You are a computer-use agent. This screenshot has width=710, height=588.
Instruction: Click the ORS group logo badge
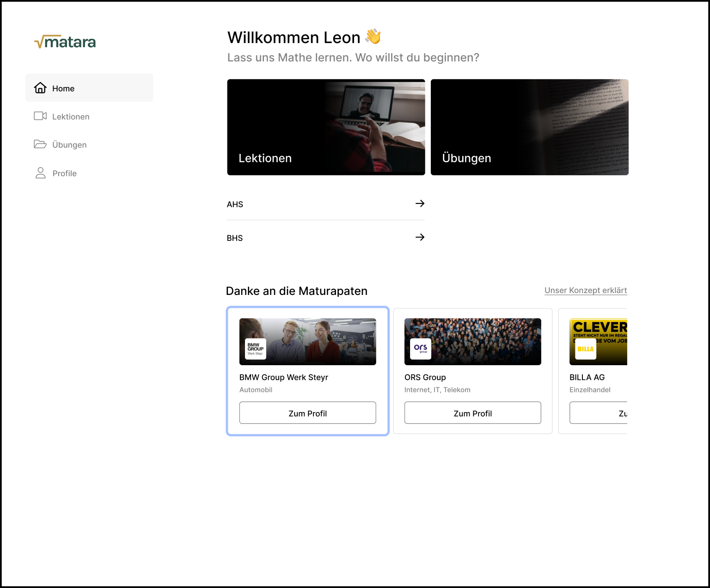tap(421, 349)
